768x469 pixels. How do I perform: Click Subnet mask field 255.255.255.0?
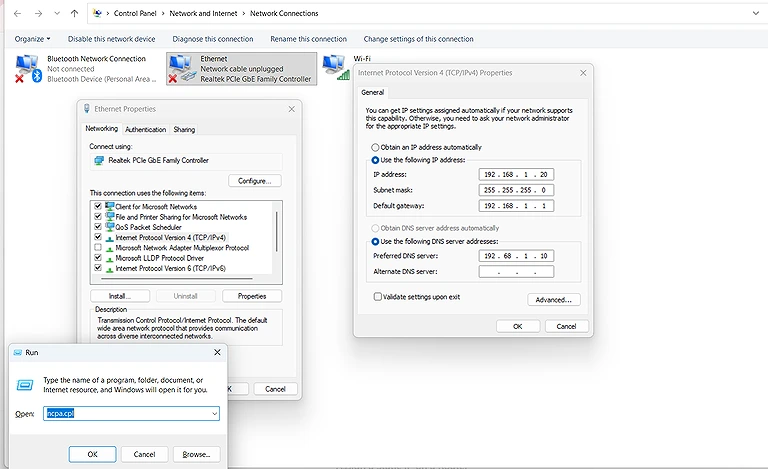pos(516,190)
